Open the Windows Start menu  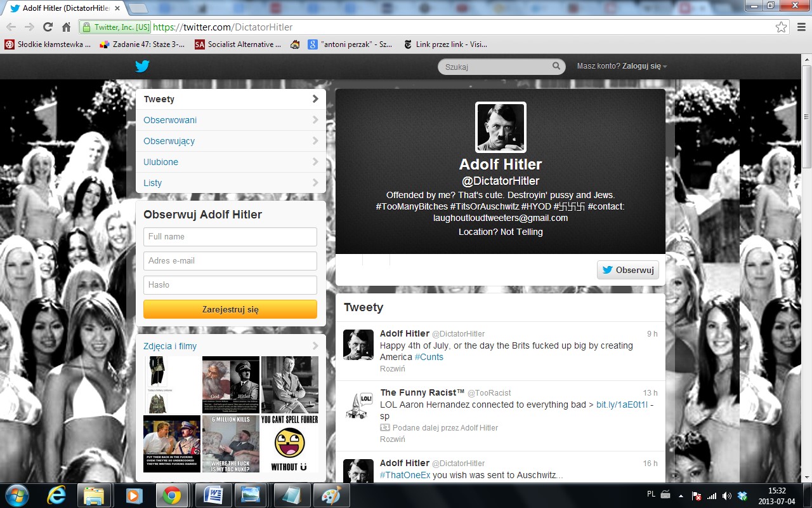16,495
